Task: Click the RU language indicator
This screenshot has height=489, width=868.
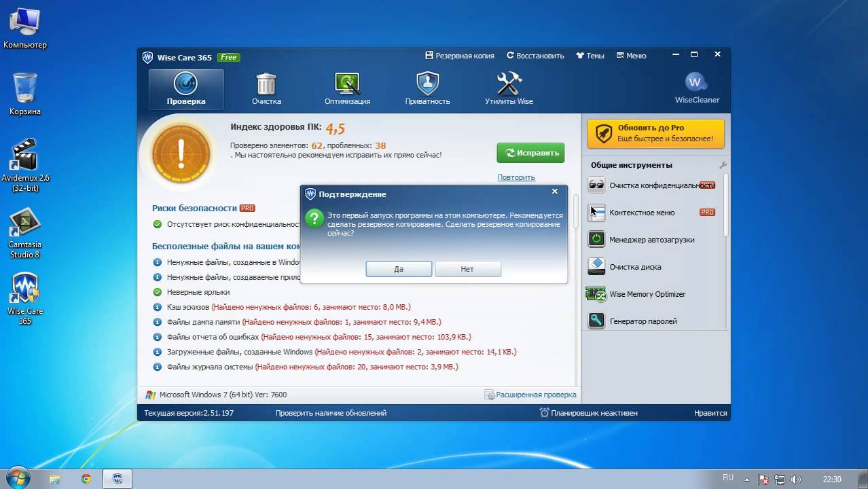Action: pos(728,478)
